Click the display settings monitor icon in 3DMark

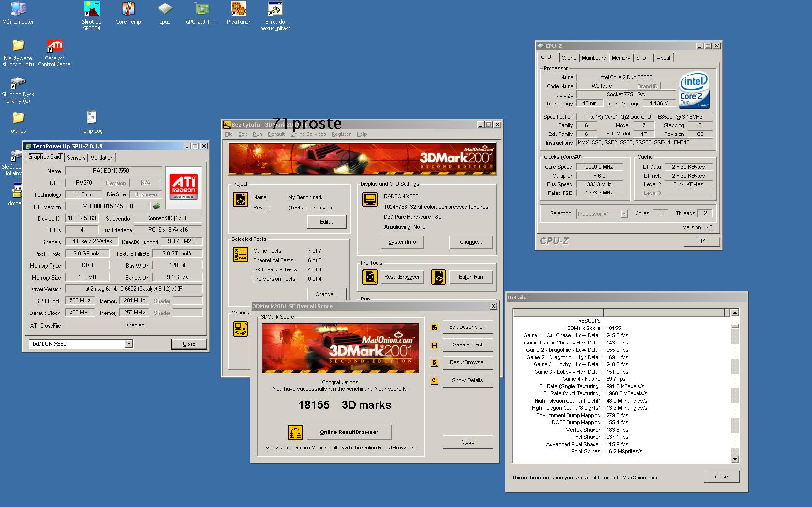(x=370, y=199)
